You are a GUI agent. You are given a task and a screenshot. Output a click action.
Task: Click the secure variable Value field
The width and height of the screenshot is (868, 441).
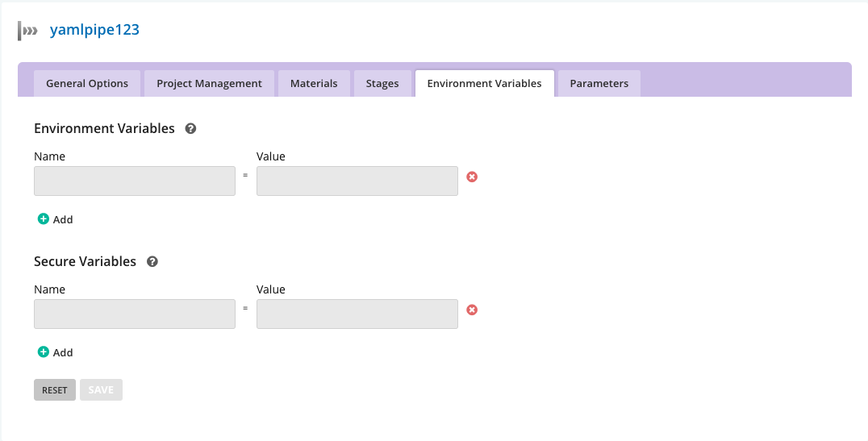(x=357, y=314)
